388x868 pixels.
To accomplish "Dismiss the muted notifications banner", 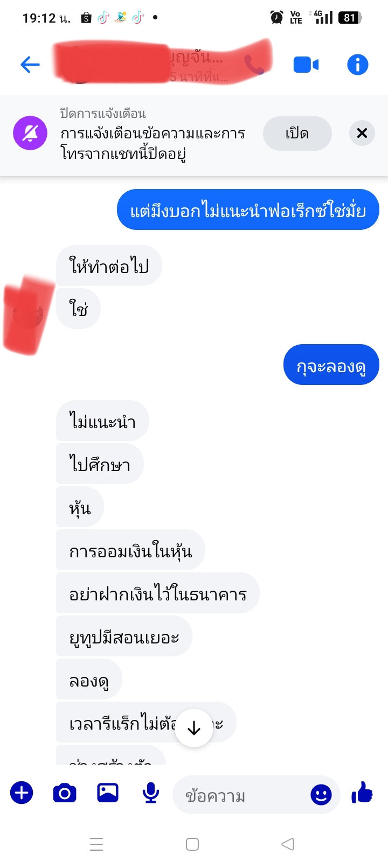I will pos(362,133).
